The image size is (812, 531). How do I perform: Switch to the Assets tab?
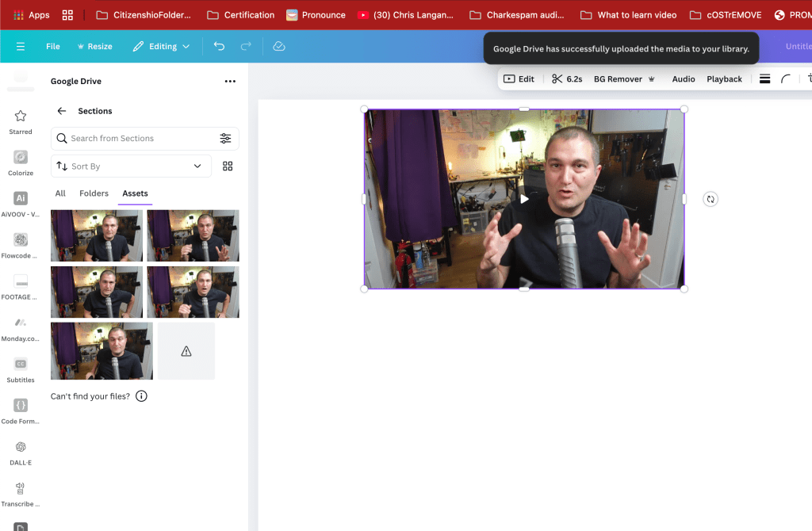[135, 193]
